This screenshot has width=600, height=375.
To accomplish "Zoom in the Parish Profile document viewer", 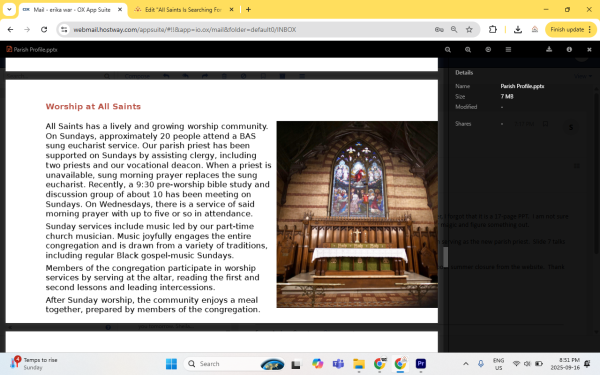I will click(x=468, y=49).
